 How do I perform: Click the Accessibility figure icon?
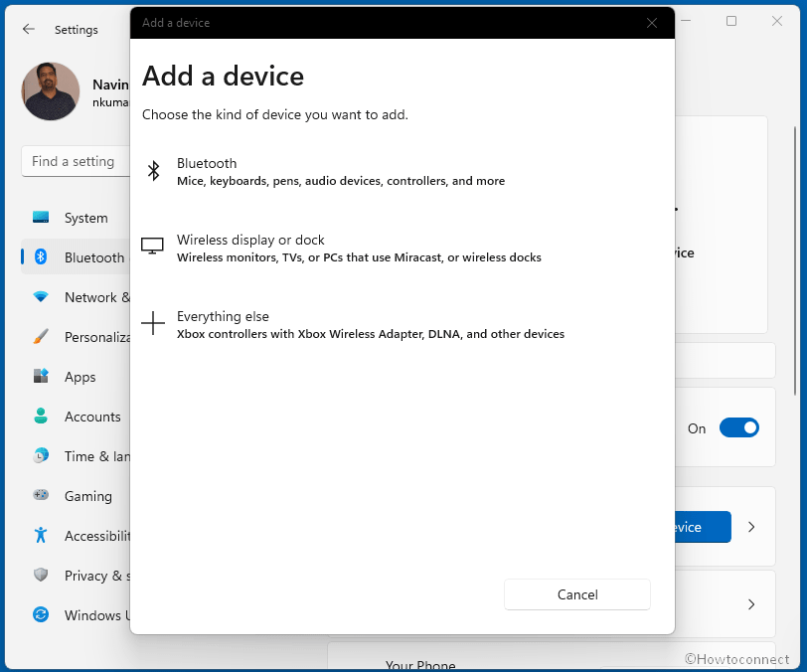pos(41,535)
